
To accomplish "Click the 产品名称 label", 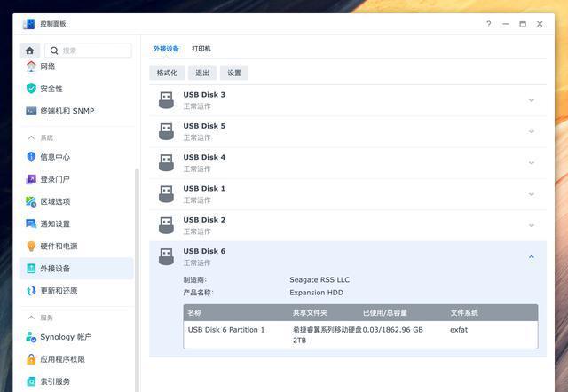I will click(x=199, y=293).
